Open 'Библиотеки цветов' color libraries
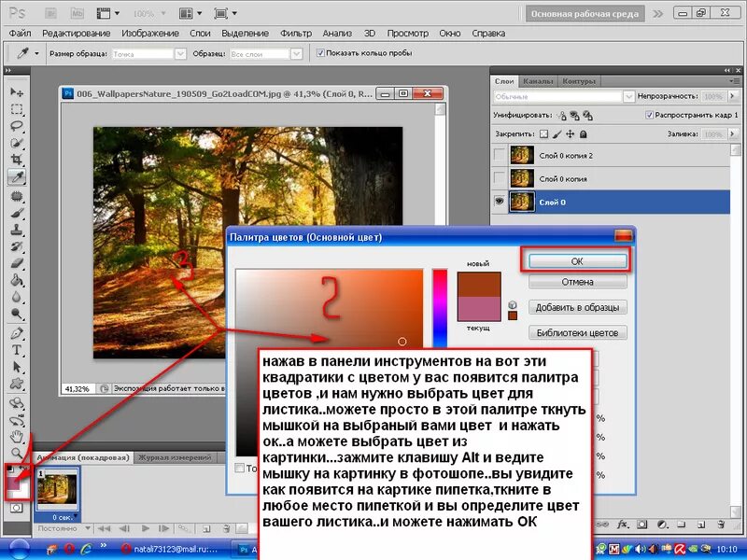Screen dimensions: 747x560 pos(577,332)
